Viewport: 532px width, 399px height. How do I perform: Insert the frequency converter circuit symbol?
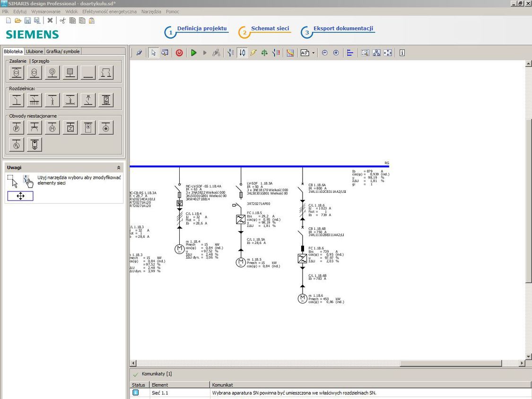[x=70, y=128]
